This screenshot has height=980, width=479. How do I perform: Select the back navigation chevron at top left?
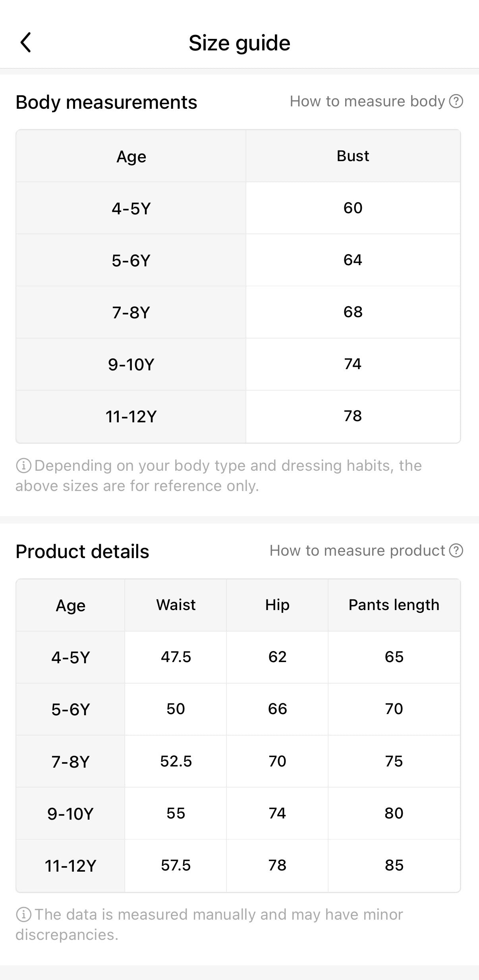click(26, 42)
